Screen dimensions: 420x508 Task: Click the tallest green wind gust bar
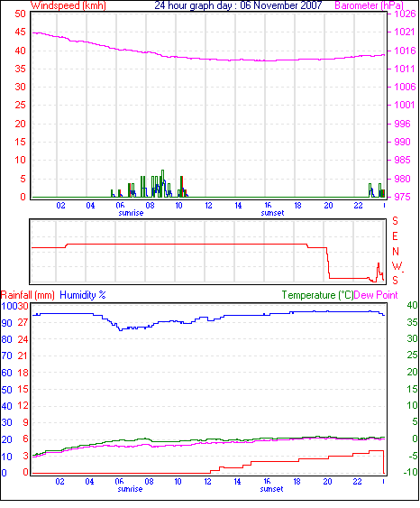click(162, 183)
